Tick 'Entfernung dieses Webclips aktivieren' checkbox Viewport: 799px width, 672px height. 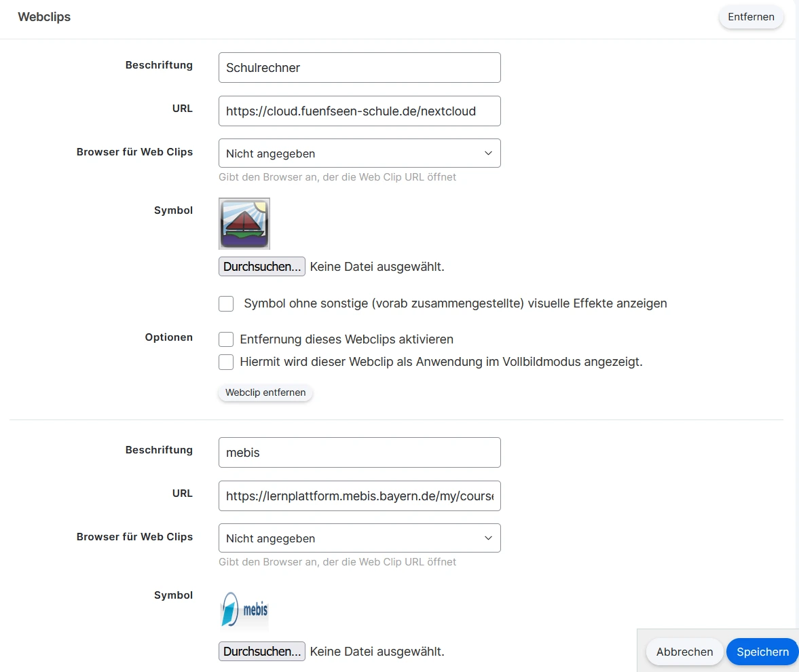[226, 339]
